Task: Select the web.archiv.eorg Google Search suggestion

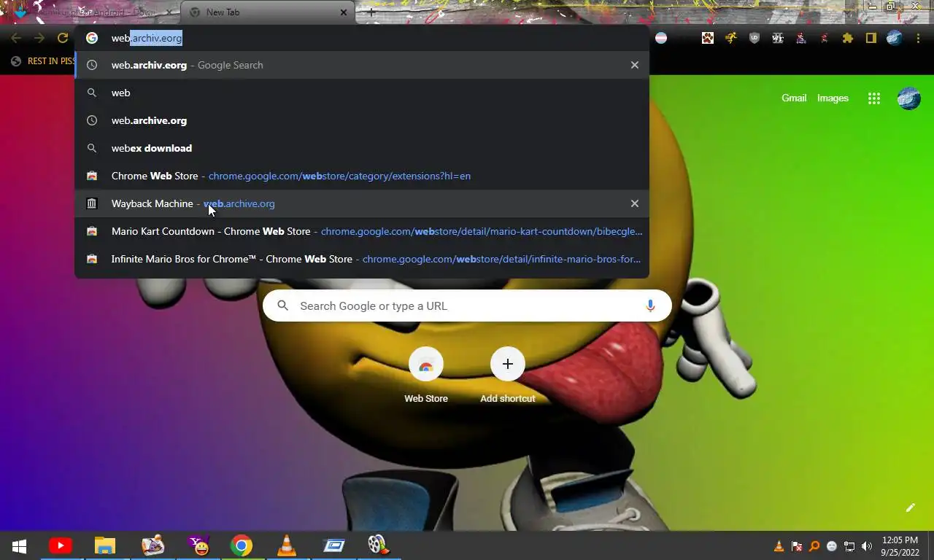Action: (x=362, y=65)
